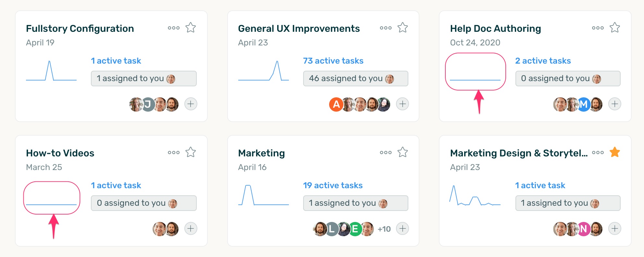Show the +10 additional Marketing members

coord(384,229)
